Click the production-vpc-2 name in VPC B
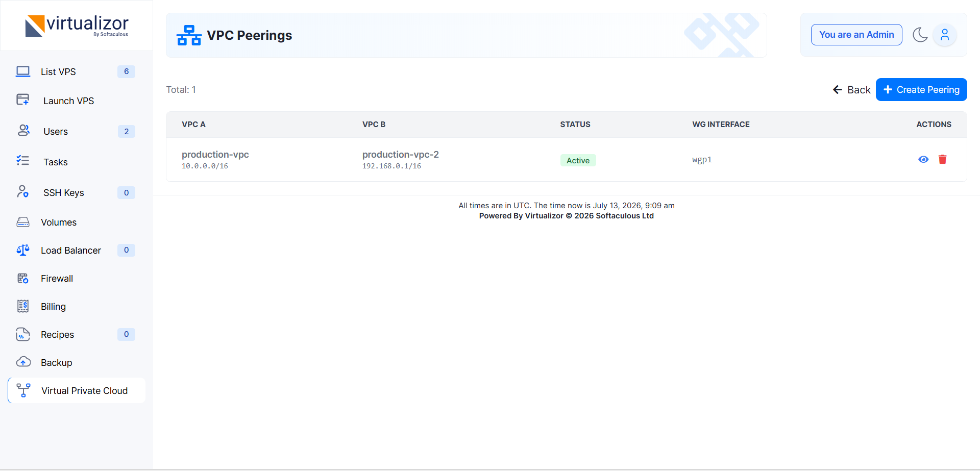The image size is (980, 471). 401,154
